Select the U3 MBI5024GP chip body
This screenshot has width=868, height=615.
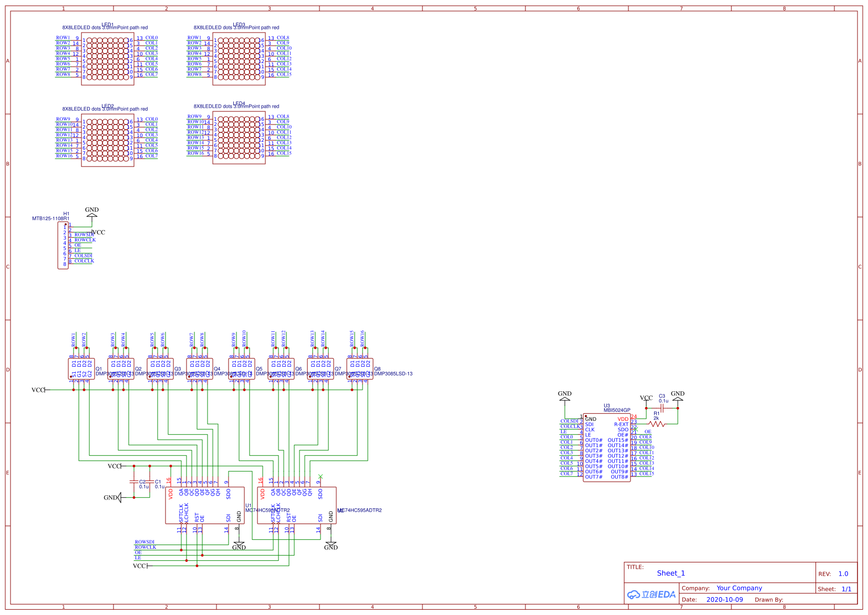click(607, 447)
